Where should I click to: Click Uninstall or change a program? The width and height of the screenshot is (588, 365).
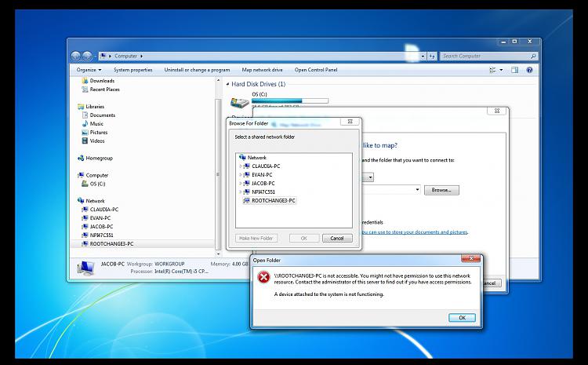pos(197,70)
